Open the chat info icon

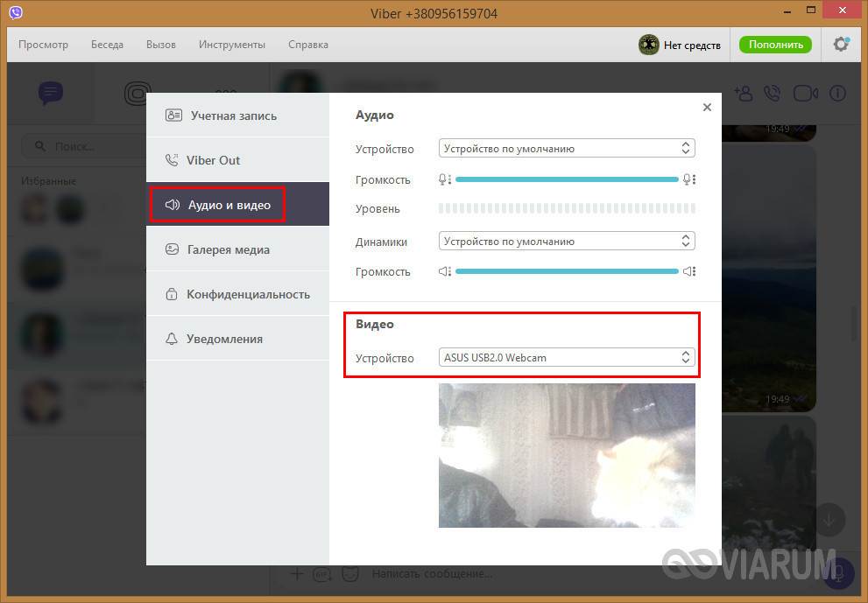(837, 93)
